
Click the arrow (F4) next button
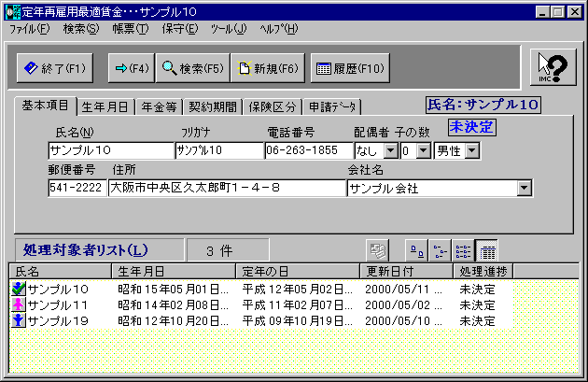point(132,68)
